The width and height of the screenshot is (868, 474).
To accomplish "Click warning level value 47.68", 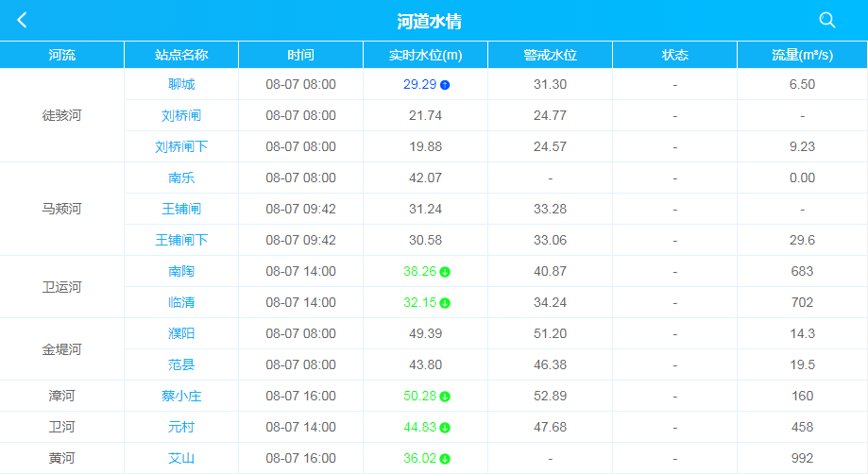I will 551,427.
